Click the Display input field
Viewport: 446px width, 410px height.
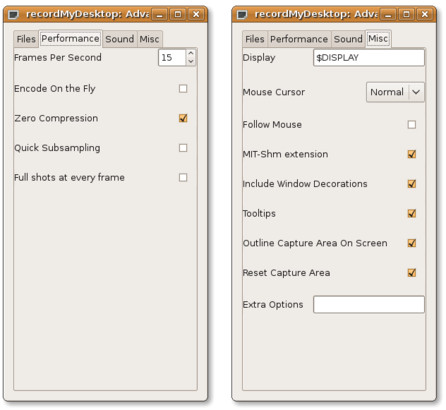(x=369, y=58)
